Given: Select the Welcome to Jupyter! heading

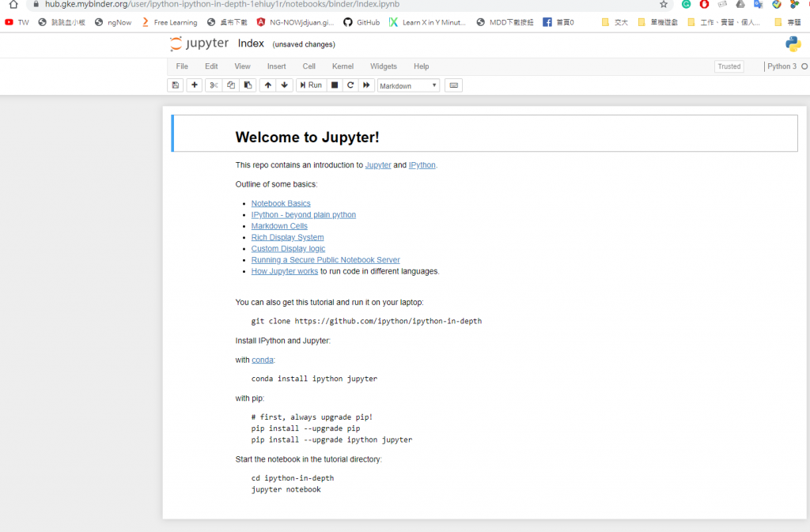Looking at the screenshot, I should point(308,138).
